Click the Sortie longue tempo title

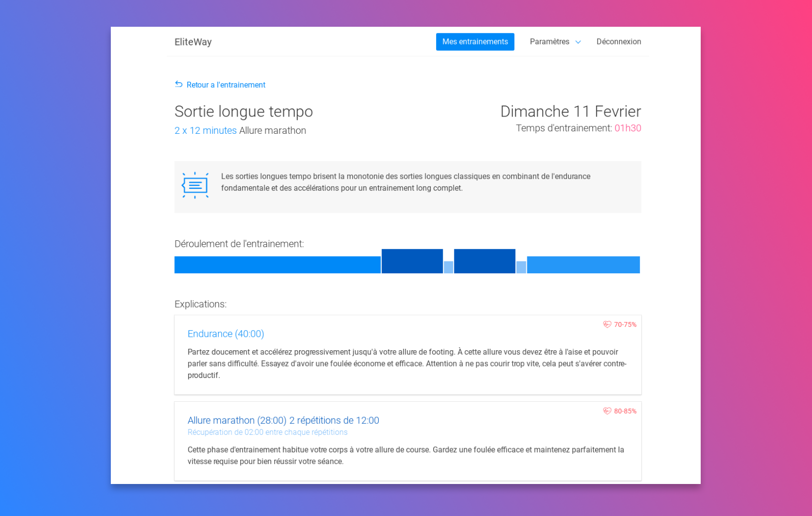244,111
